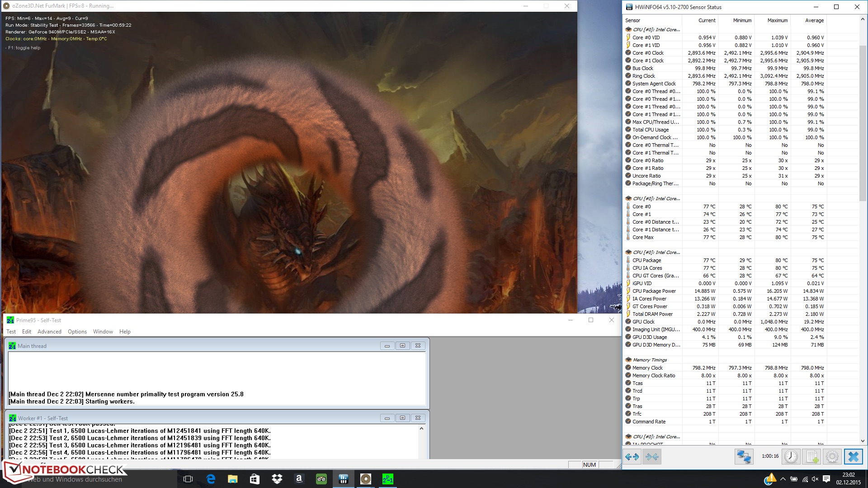
Task: Close the Main thread child window
Action: click(418, 346)
